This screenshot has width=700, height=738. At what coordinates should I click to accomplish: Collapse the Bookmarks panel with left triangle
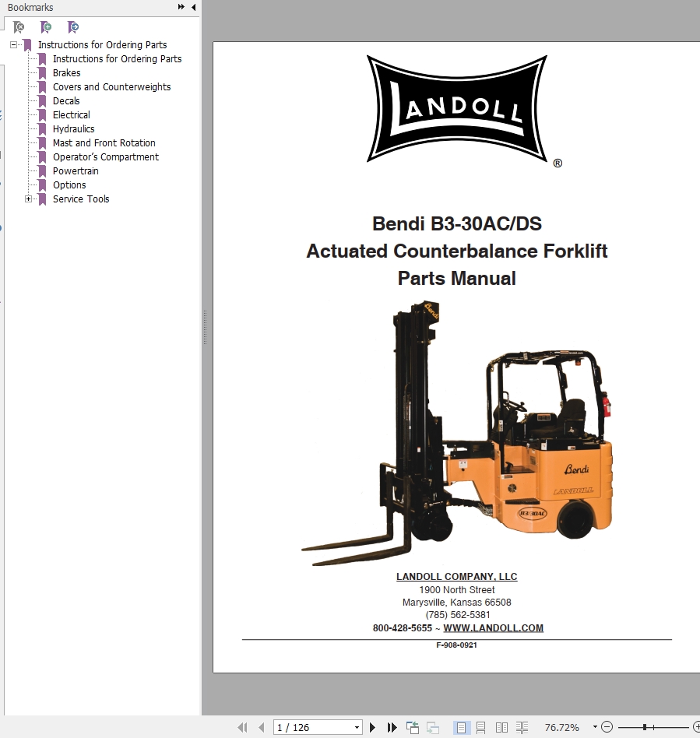[x=193, y=7]
